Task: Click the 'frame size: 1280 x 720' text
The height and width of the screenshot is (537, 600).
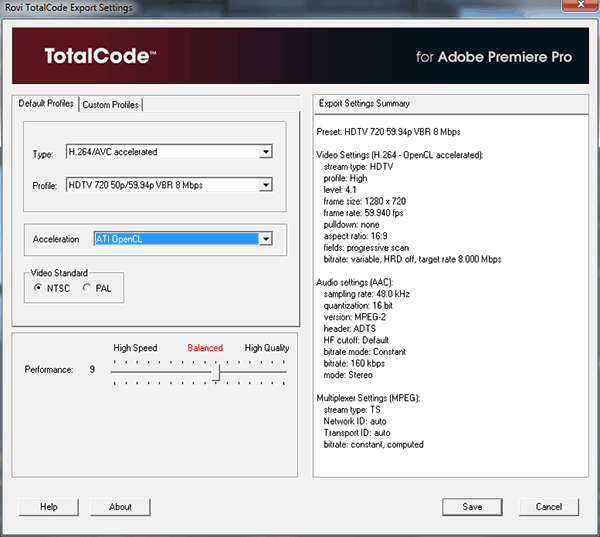Action: pyautogui.click(x=365, y=201)
